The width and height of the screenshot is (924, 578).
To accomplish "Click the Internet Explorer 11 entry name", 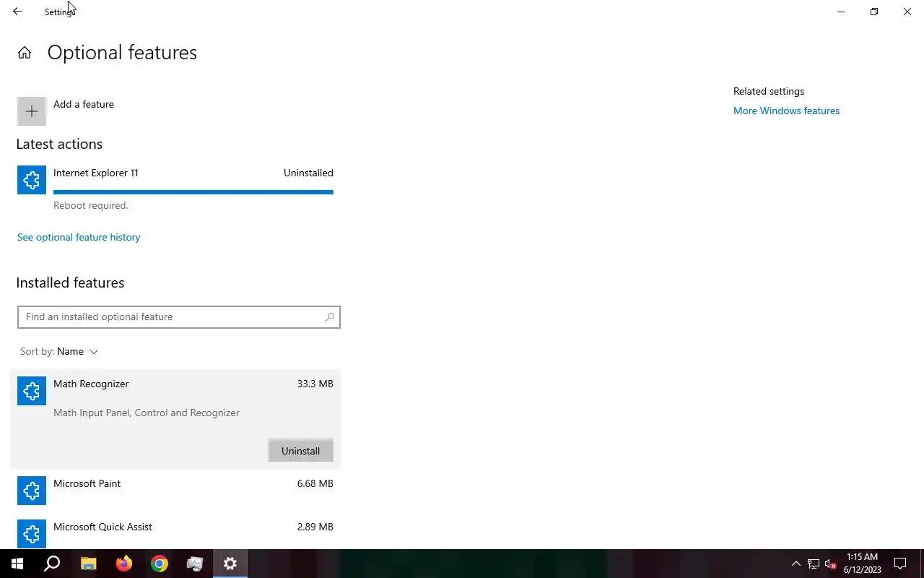I will 96,173.
